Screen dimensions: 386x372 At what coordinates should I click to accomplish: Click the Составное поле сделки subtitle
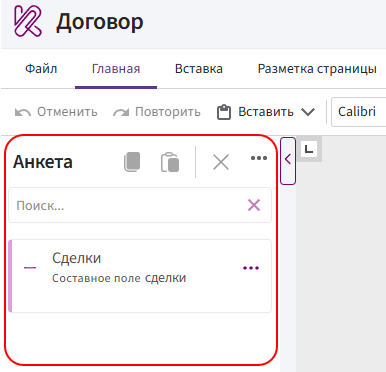[x=119, y=278]
